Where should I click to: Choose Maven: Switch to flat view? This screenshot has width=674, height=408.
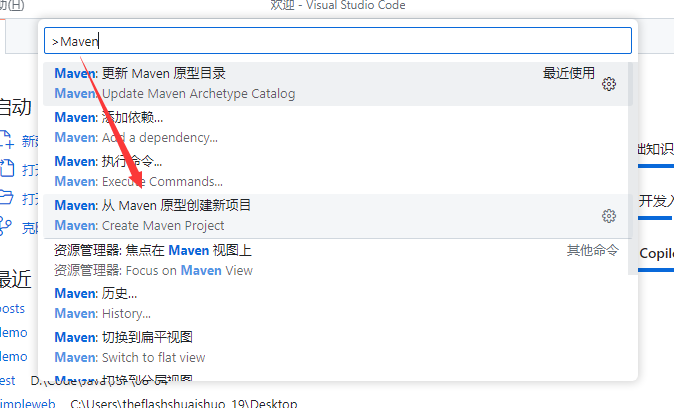[x=300, y=347]
